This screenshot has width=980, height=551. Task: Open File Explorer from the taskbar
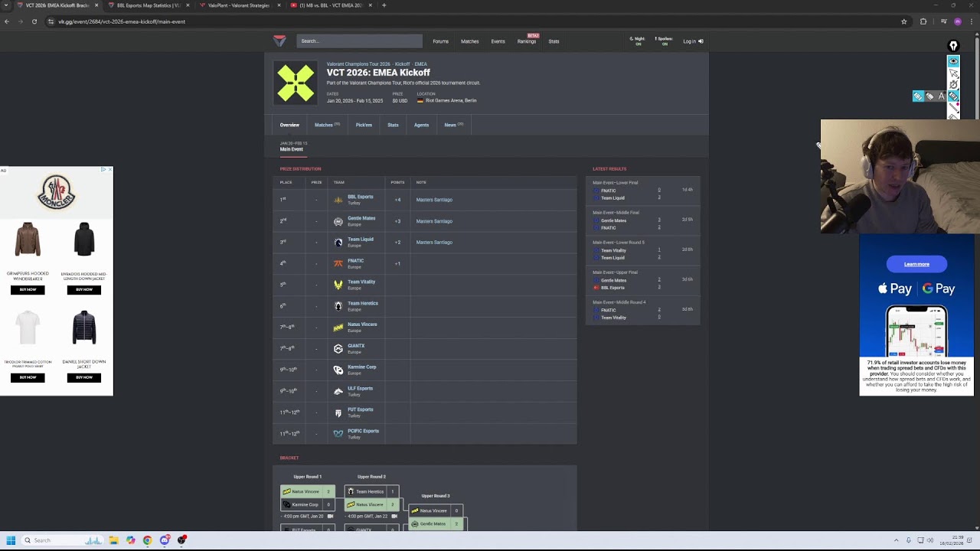113,540
